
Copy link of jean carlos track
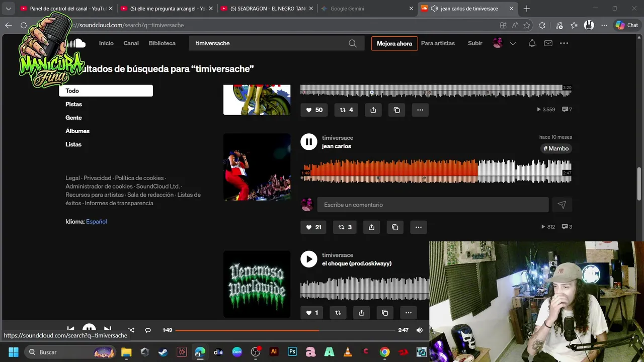coord(395,227)
